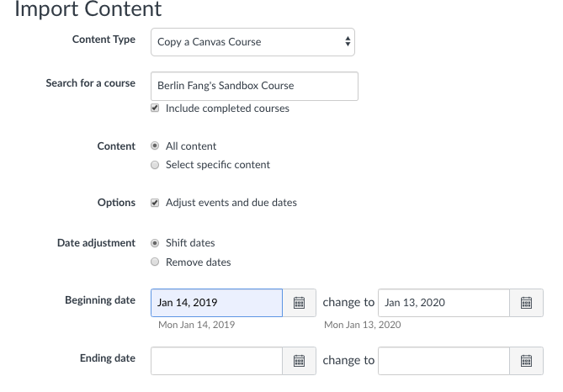Select the Shift dates radio button

155,243
